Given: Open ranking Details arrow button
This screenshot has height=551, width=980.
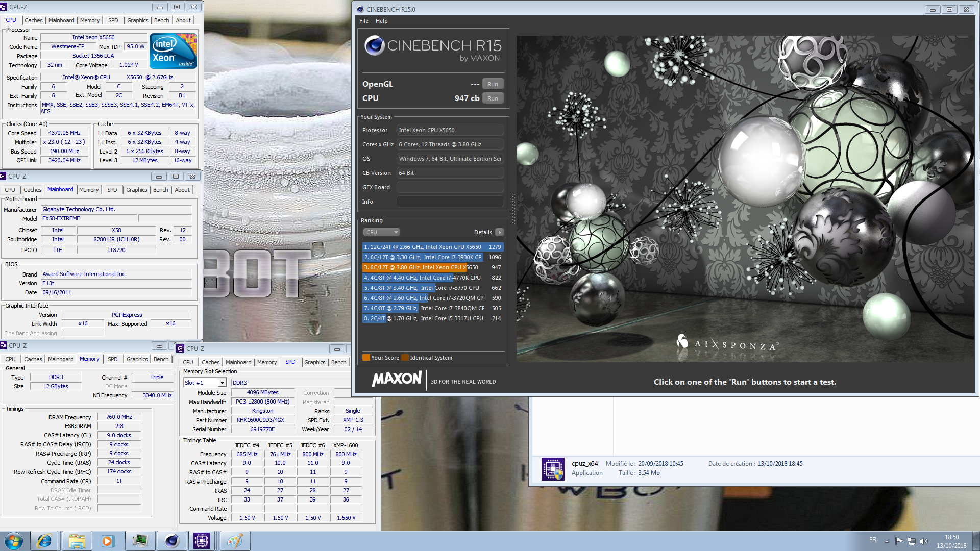Looking at the screenshot, I should click(500, 232).
